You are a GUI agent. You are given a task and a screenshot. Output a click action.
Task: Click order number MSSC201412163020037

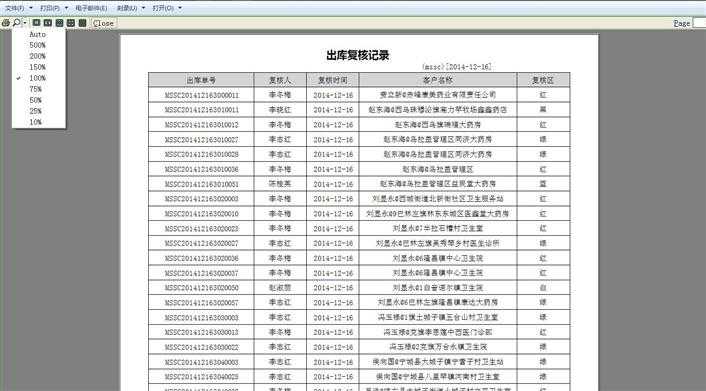click(x=202, y=273)
